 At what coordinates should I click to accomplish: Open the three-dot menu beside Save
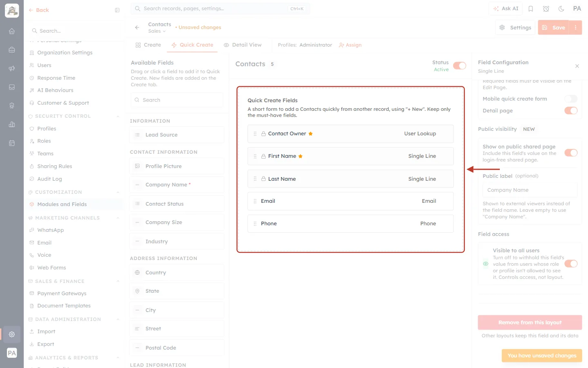pyautogui.click(x=576, y=27)
